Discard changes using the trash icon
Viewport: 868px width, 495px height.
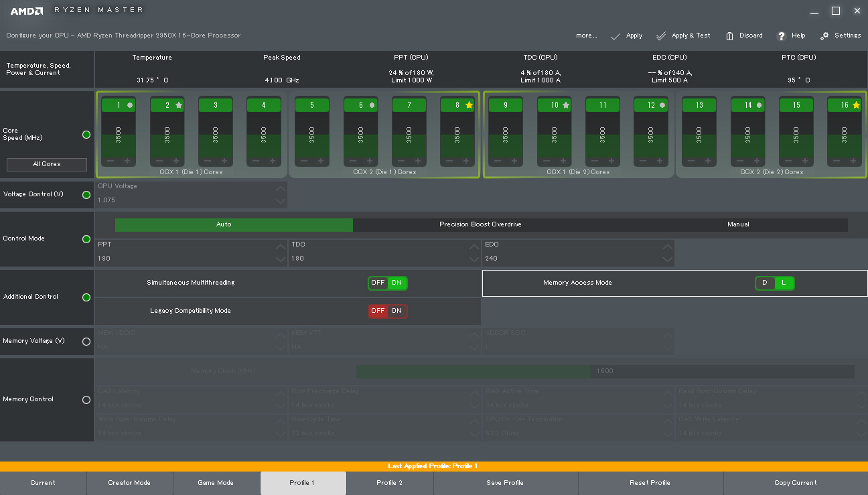[x=729, y=36]
